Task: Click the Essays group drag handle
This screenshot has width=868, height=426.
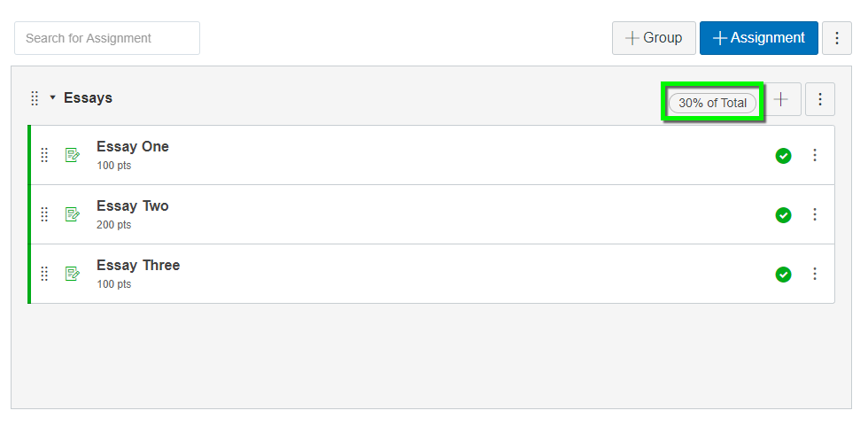Action: 35,98
